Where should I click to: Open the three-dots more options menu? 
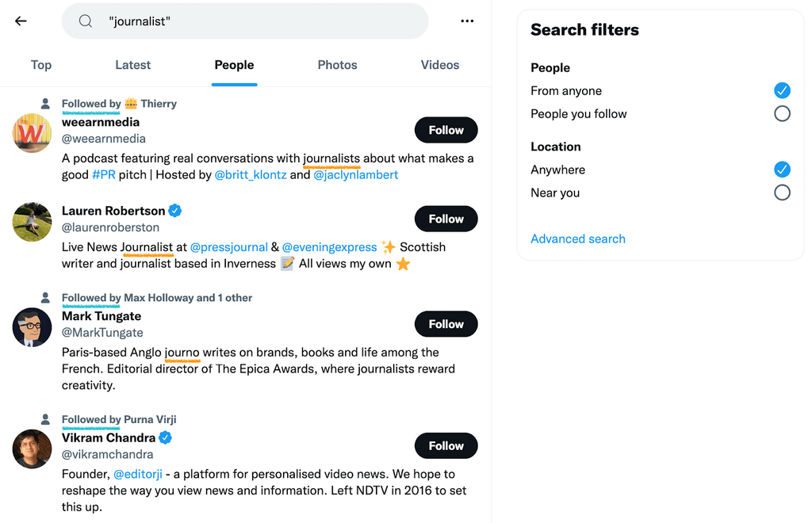click(467, 21)
